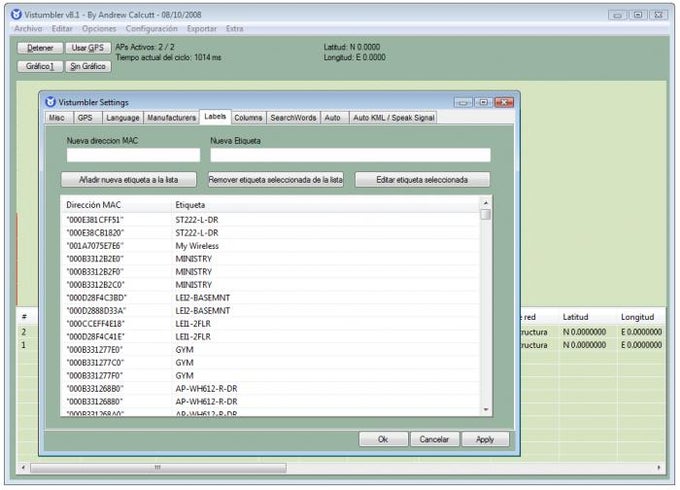Viewport: 680px width, 490px height.
Task: Click the labels list scroll-down arrow
Action: pos(486,410)
